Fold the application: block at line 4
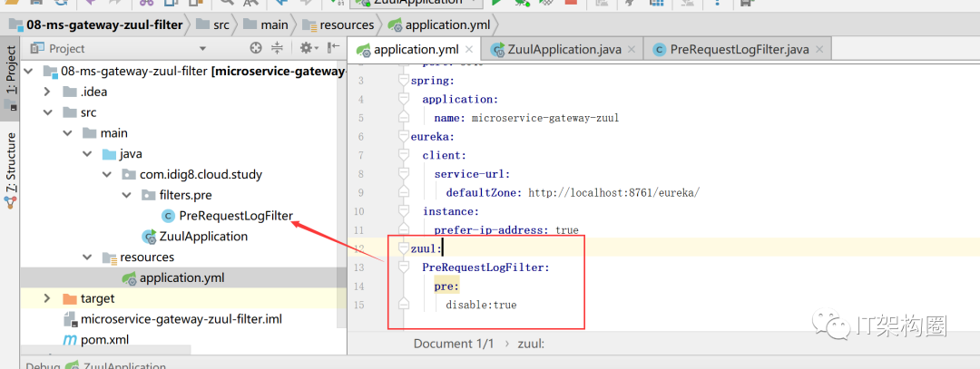The image size is (980, 369). point(403,99)
